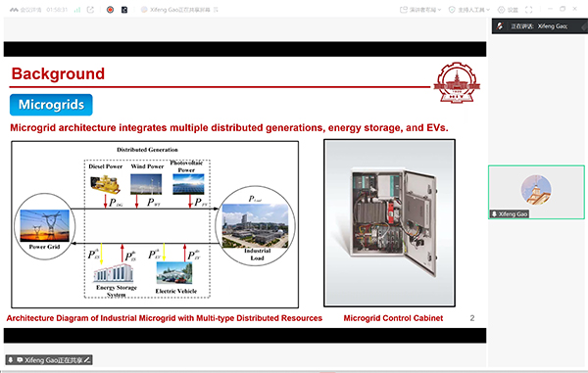Click the screen share icon on bottom label
The height and width of the screenshot is (373, 588).
(20, 360)
